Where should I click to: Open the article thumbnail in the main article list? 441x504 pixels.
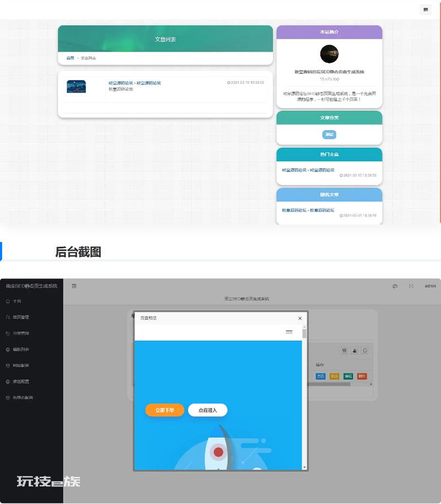point(76,87)
